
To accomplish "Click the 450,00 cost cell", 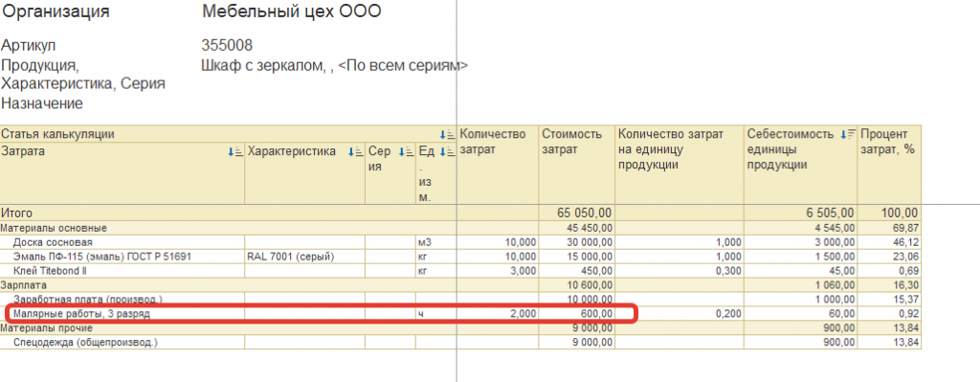I will pyautogui.click(x=577, y=271).
